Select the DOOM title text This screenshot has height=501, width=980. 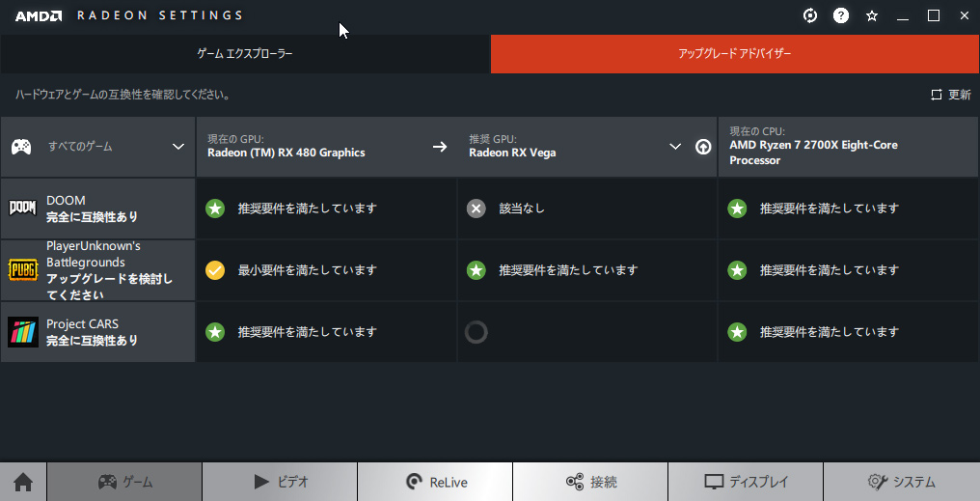click(66, 200)
